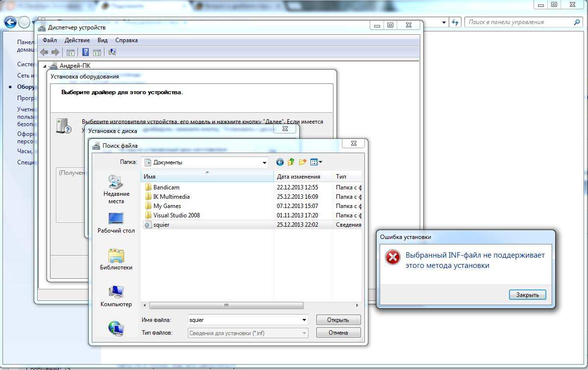The width and height of the screenshot is (588, 370).
Task: Create a new folder icon in file dialog
Action: coord(303,162)
